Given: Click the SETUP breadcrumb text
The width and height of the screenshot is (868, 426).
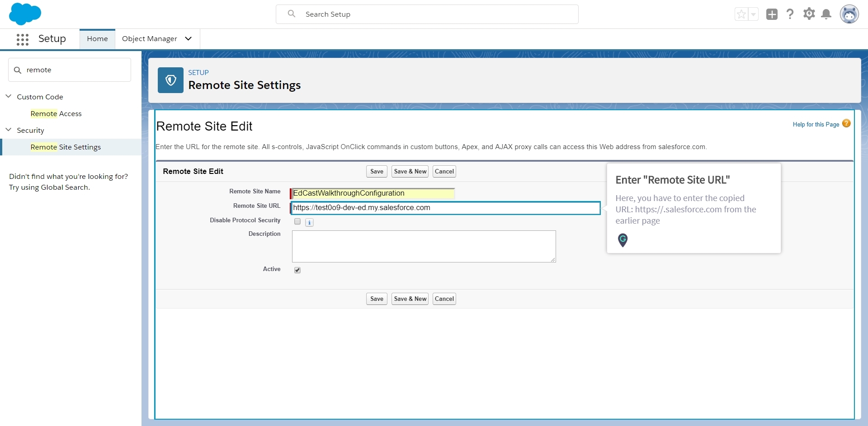Looking at the screenshot, I should (198, 73).
